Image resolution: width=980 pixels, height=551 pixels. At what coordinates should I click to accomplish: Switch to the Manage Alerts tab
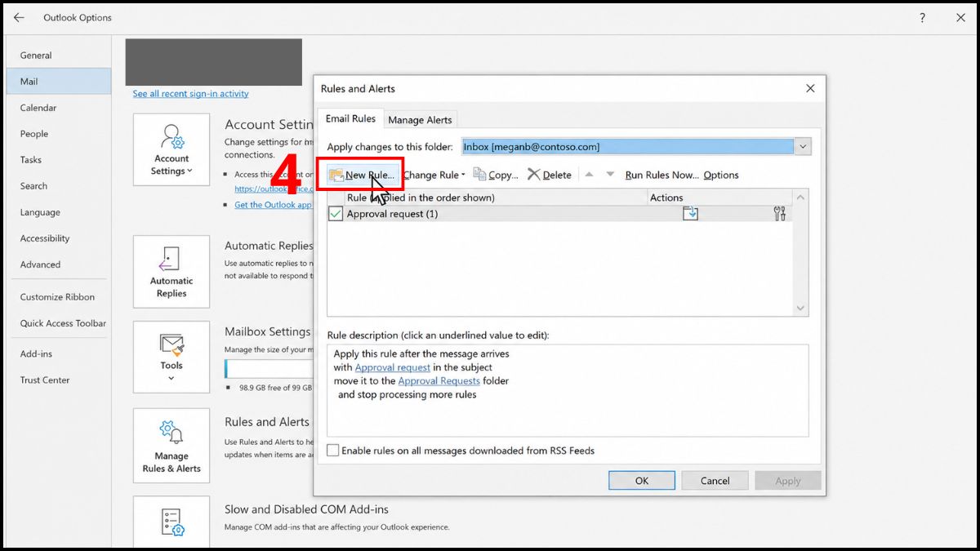pos(420,120)
